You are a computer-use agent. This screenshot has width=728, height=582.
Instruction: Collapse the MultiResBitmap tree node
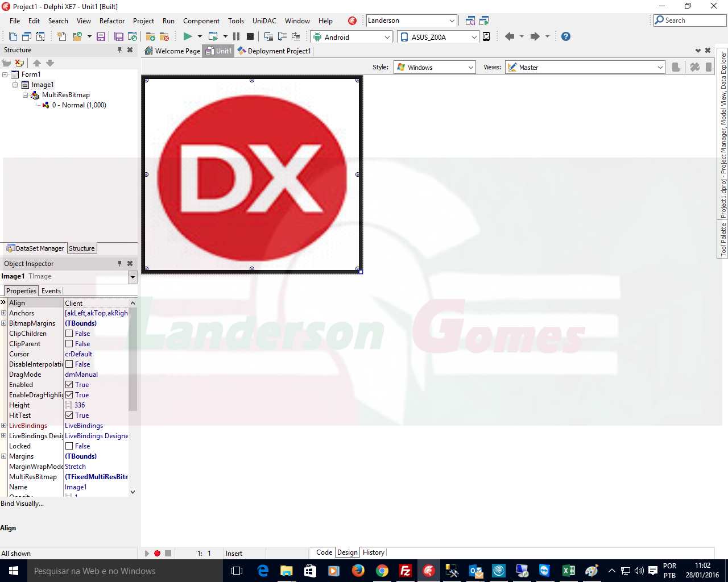[26, 95]
